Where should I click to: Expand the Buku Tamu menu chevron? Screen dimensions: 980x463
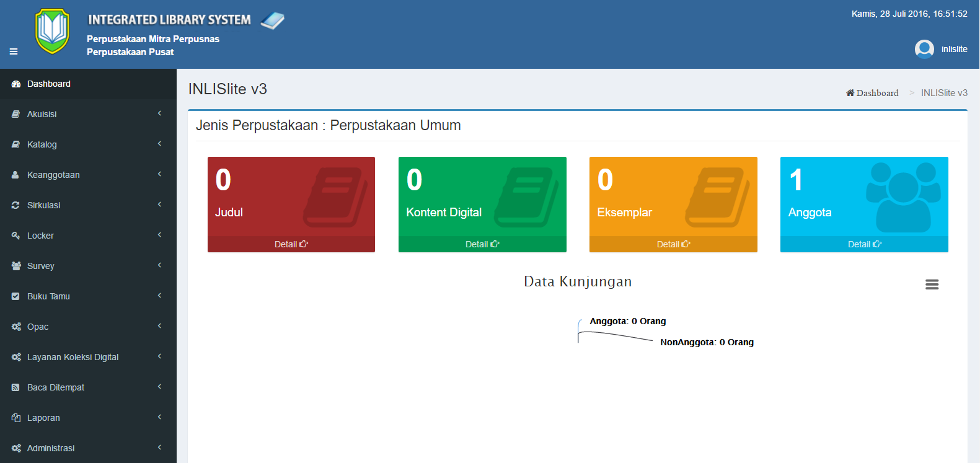point(159,296)
